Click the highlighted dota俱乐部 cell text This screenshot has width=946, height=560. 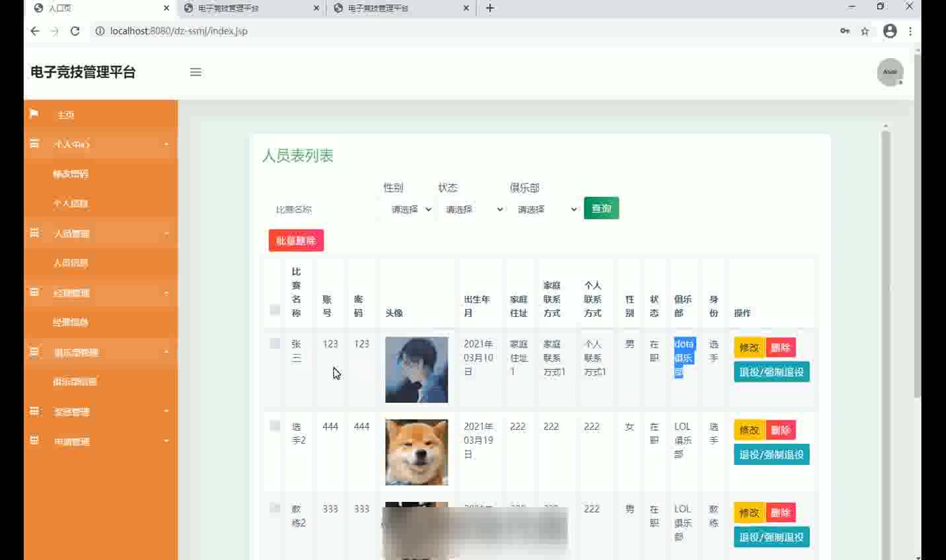pos(684,358)
